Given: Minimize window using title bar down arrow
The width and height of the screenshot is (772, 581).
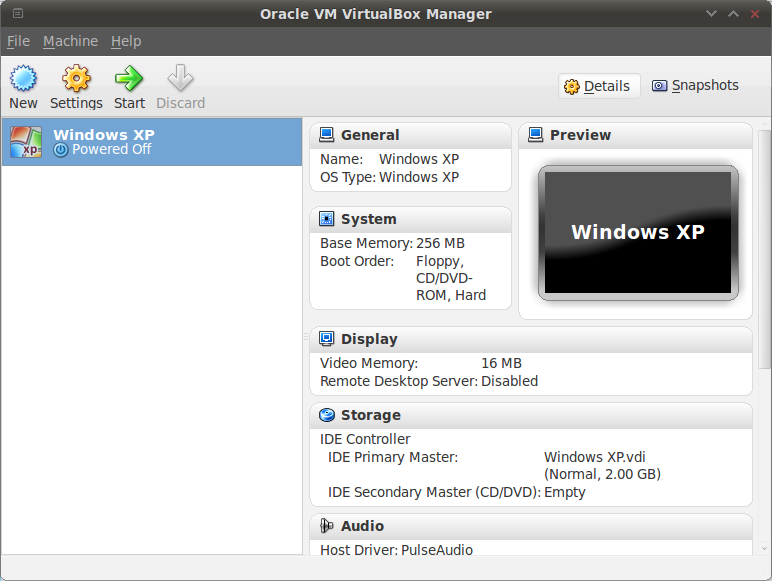Looking at the screenshot, I should 711,13.
